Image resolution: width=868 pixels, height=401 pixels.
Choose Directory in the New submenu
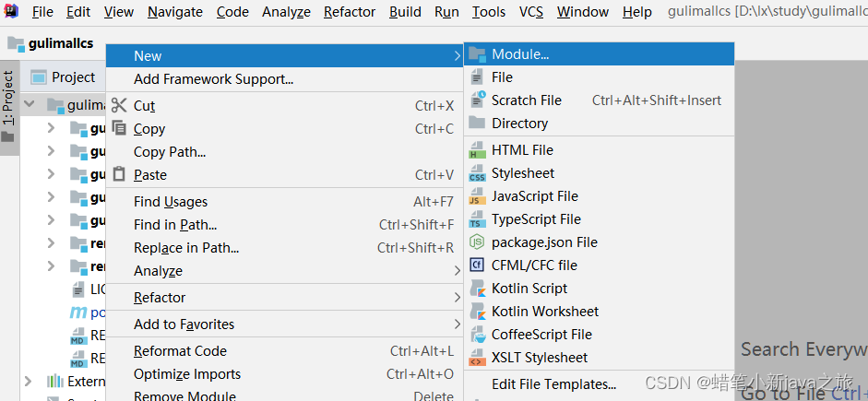519,124
